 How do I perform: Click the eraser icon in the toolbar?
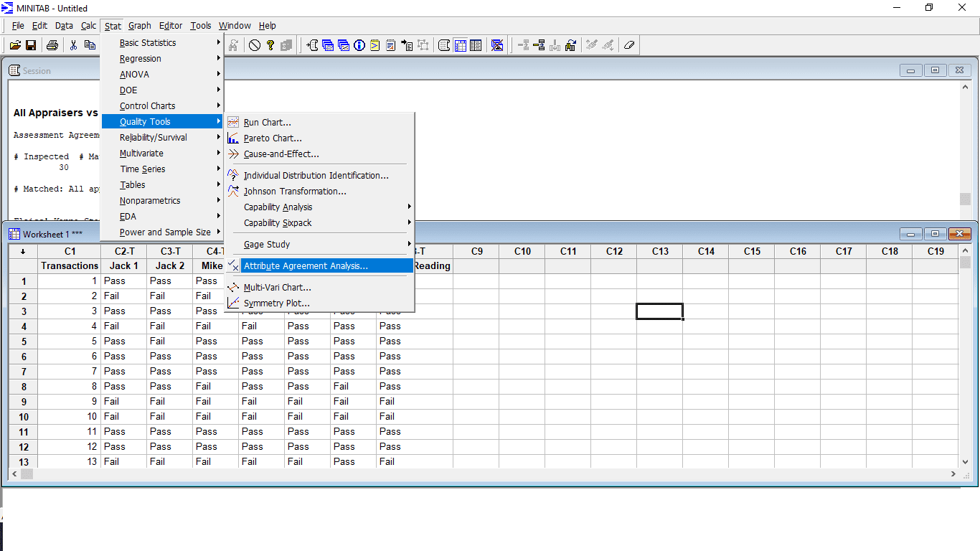tap(629, 45)
